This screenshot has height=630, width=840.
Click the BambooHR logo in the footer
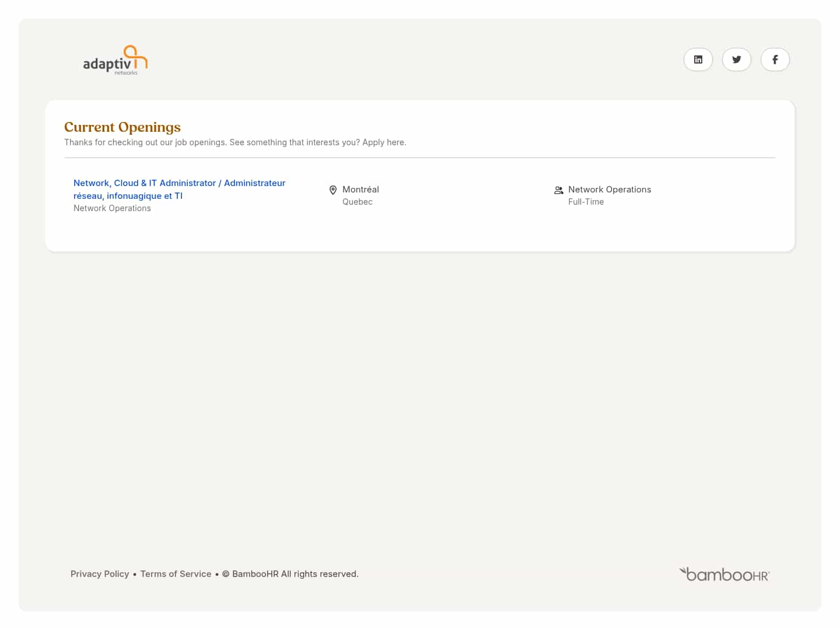coord(724,573)
